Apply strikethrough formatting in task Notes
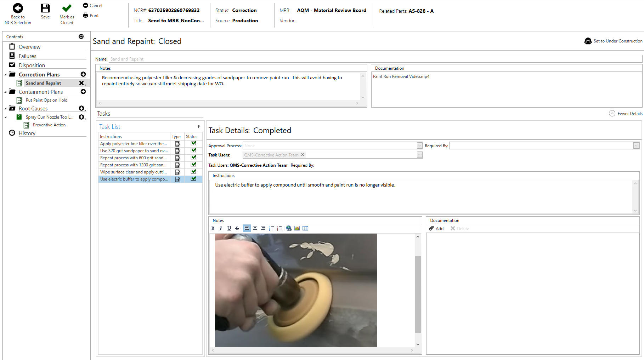Screen dimensions: 644x360 237,228
